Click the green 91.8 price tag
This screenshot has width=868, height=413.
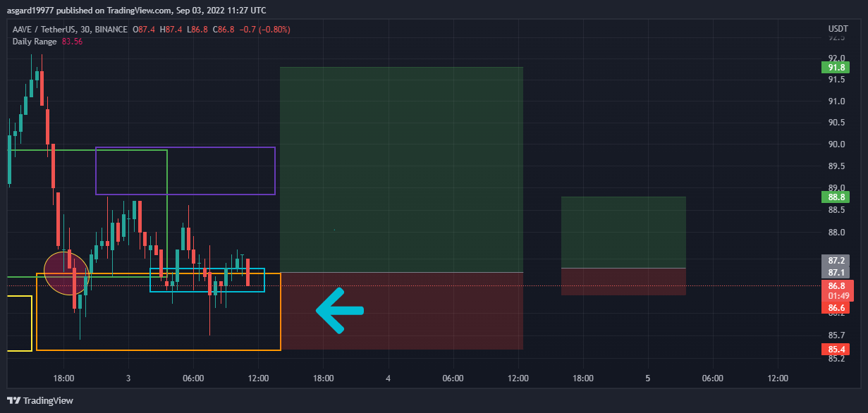(x=836, y=68)
